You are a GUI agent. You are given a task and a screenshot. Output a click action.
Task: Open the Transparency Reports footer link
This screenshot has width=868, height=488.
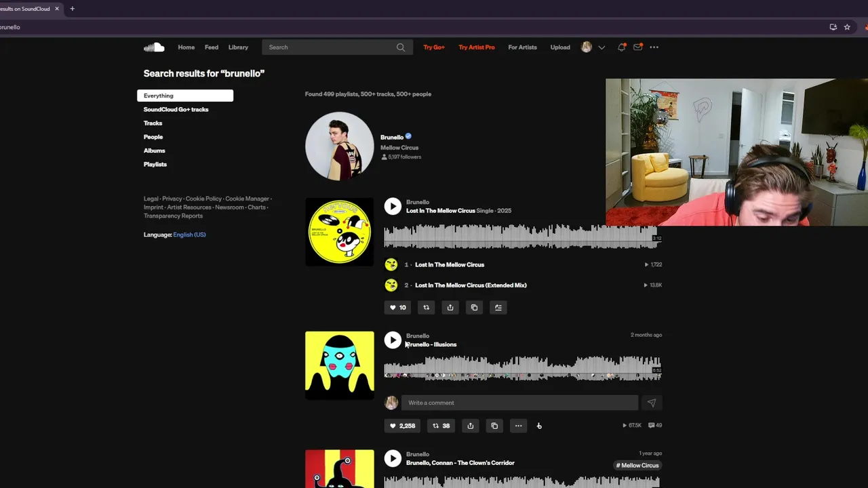coord(173,216)
